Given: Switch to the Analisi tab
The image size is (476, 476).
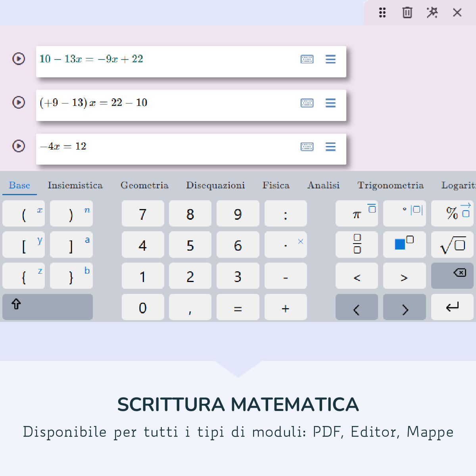Looking at the screenshot, I should (x=324, y=185).
